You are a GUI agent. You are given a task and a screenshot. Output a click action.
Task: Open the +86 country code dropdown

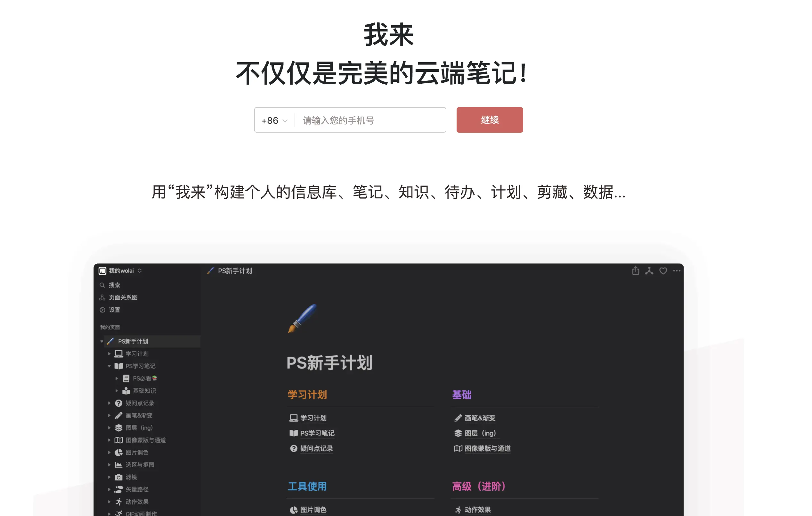pos(274,121)
